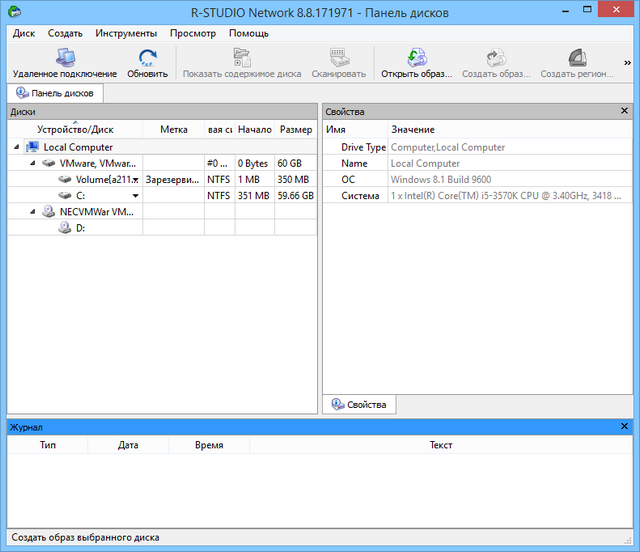Screen dimensions: 640x552
Task: Collapse the NECVMWar drive node
Action: pyautogui.click(x=32, y=212)
